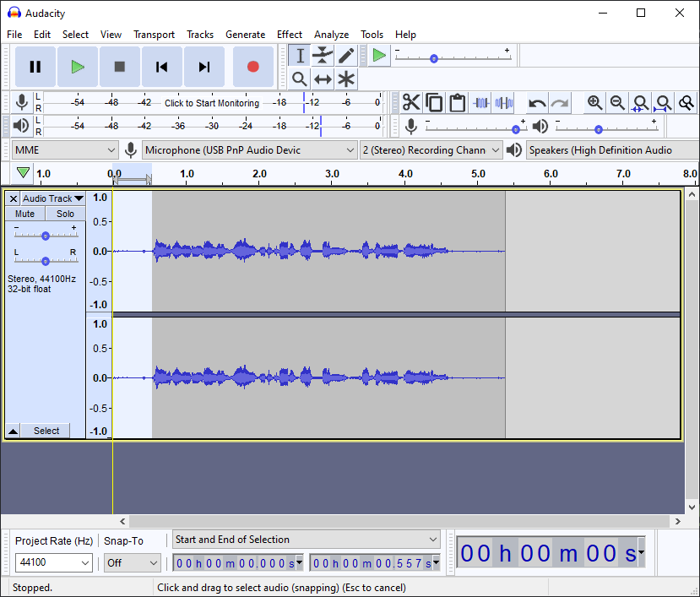
Task: Fit project to width
Action: click(x=664, y=103)
